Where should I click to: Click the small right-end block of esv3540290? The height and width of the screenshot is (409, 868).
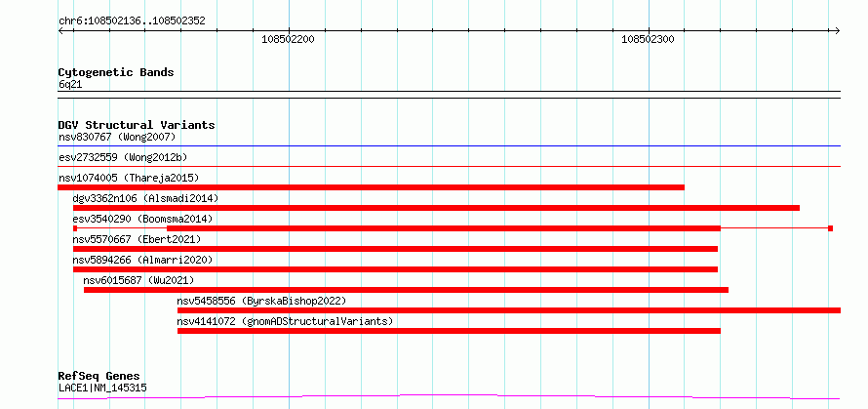(830, 228)
